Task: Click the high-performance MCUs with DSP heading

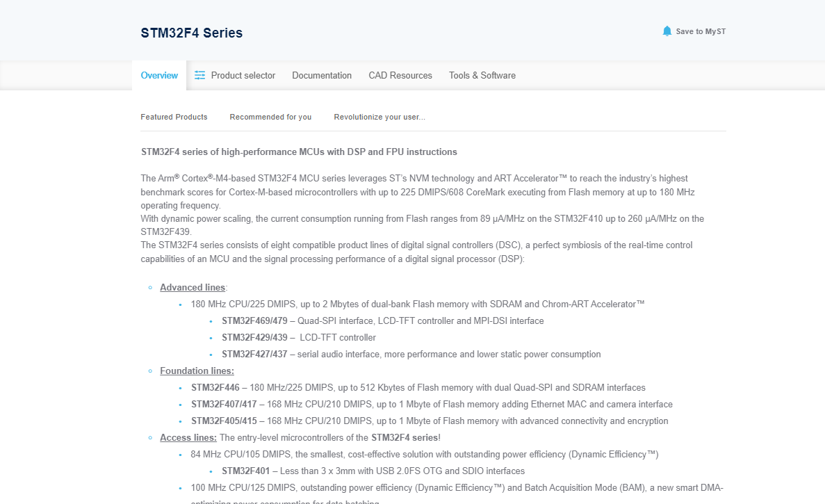Action: tap(299, 152)
